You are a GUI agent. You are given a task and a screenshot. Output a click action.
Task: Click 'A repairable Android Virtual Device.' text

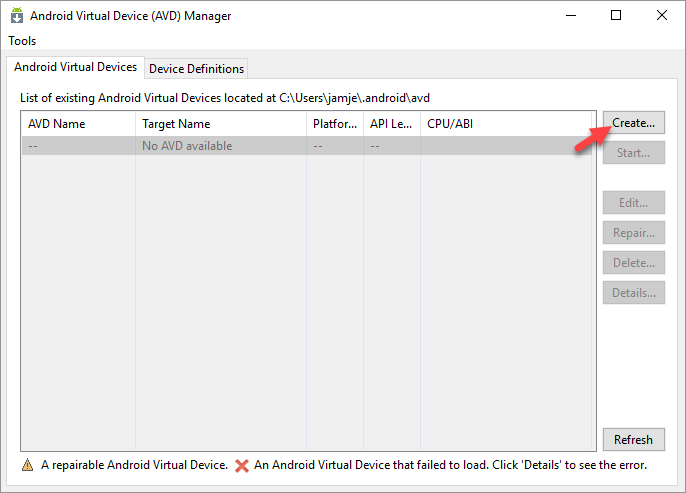pyautogui.click(x=134, y=465)
